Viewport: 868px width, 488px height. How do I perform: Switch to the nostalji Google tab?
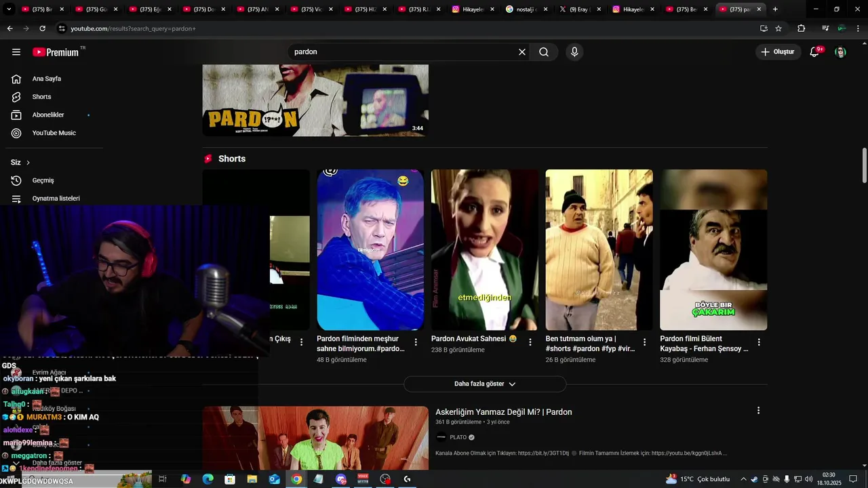point(527,9)
